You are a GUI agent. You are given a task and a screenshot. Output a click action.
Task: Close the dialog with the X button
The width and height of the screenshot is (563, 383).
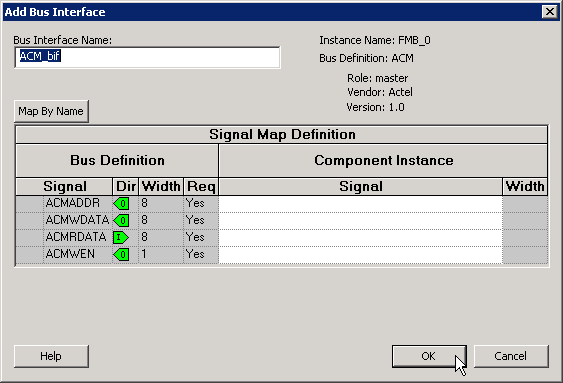(x=550, y=12)
